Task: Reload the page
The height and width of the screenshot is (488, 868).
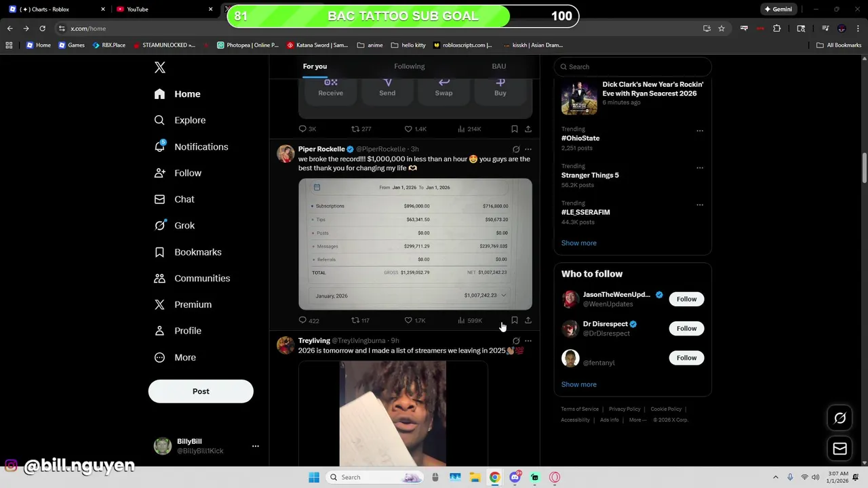Action: (42, 28)
